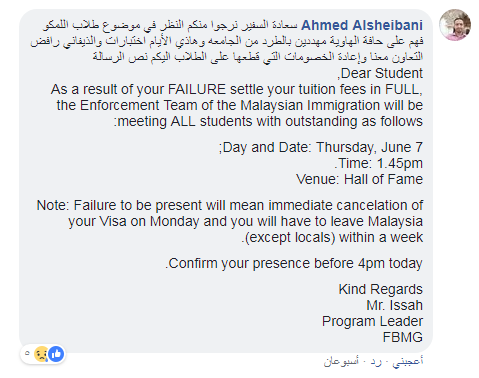Open Ahmed Alsheibani's profile picture
This screenshot has height=378, width=479.
pos(455,25)
